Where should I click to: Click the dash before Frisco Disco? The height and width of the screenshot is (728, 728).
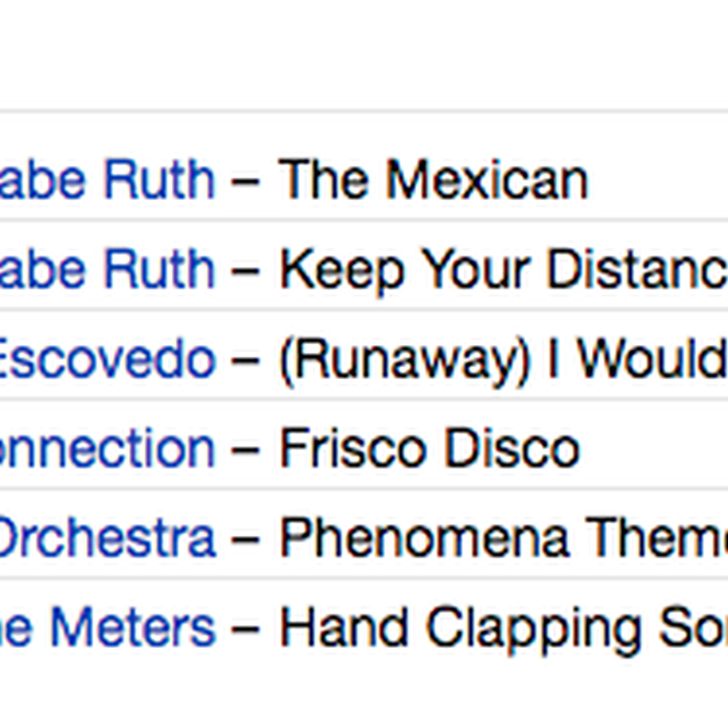click(x=245, y=451)
